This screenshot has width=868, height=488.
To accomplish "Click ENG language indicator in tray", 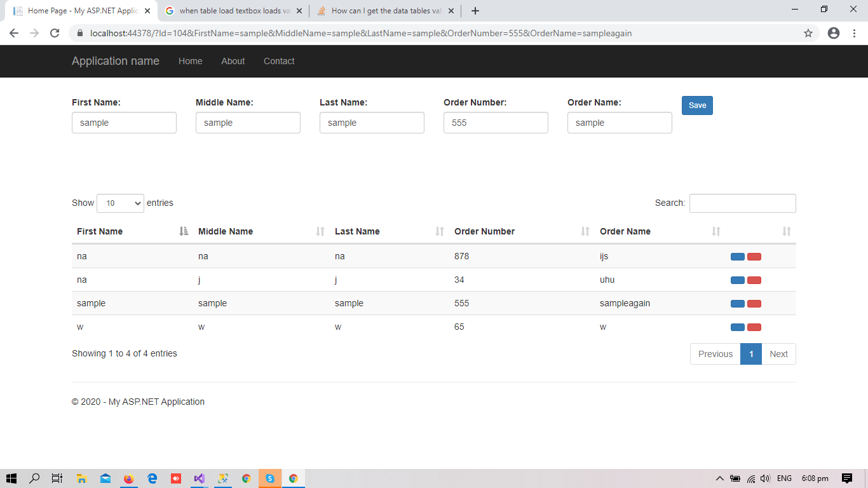I will click(784, 478).
